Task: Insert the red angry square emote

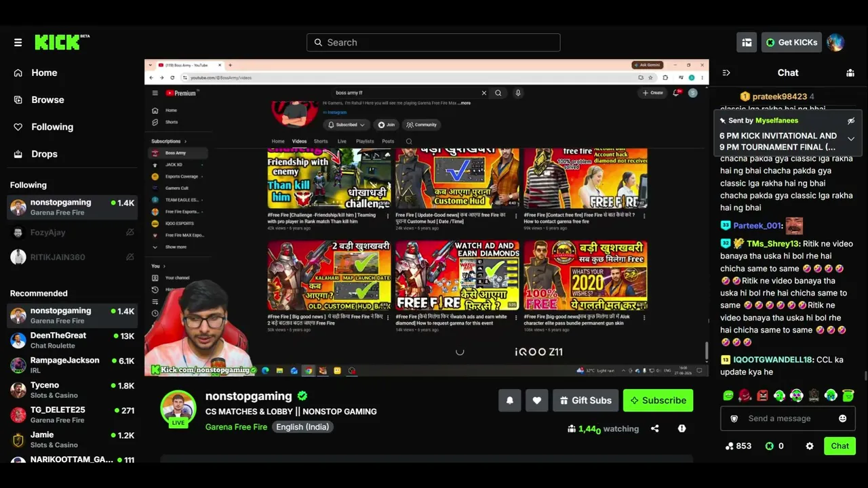Action: point(762,396)
